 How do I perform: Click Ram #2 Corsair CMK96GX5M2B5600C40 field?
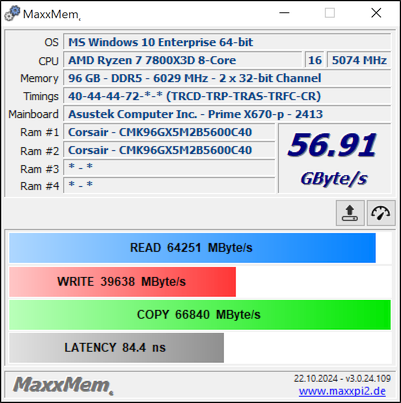coord(169,150)
